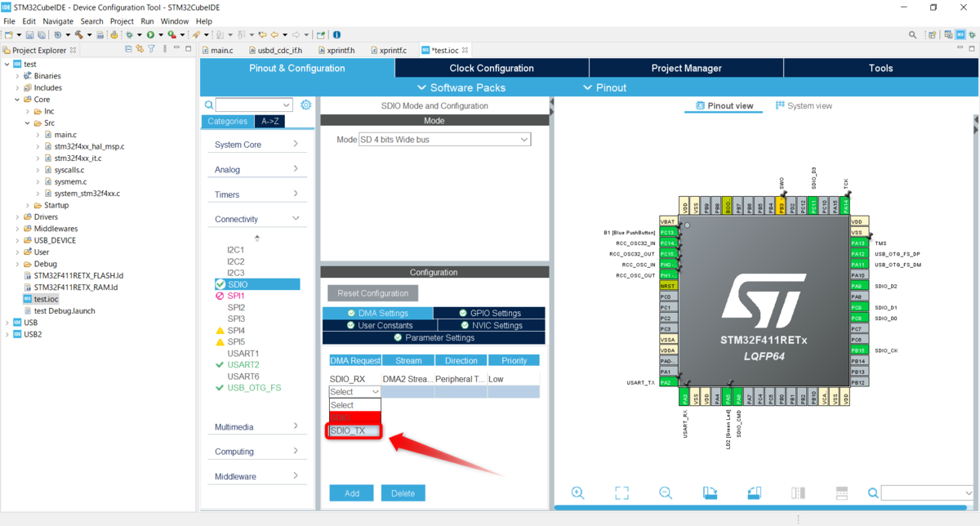
Task: Click the main toolbar search magnifier icon
Action: point(912,35)
